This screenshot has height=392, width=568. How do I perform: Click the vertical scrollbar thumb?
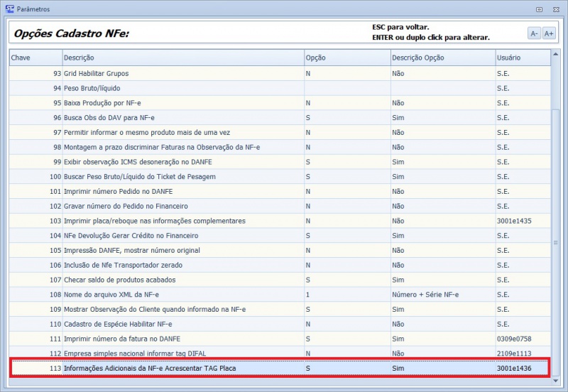(x=556, y=241)
